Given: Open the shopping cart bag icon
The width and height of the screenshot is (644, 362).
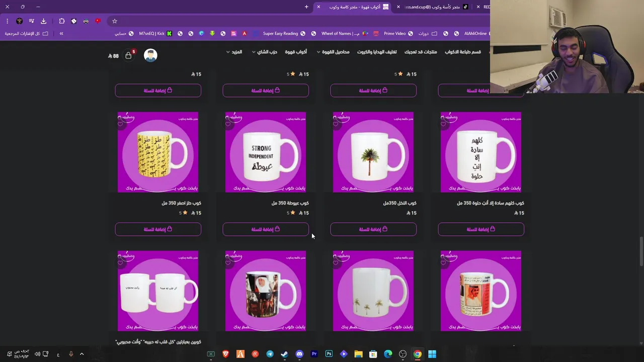Looking at the screenshot, I should [128, 55].
